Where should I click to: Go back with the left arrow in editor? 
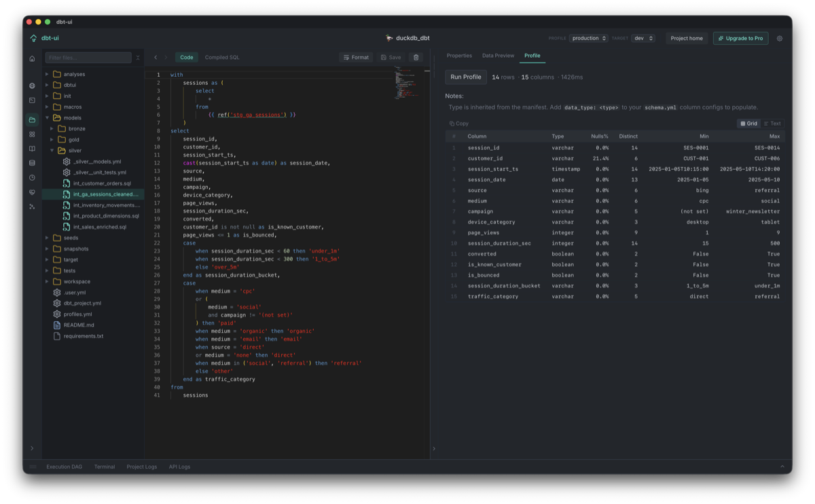pos(156,58)
